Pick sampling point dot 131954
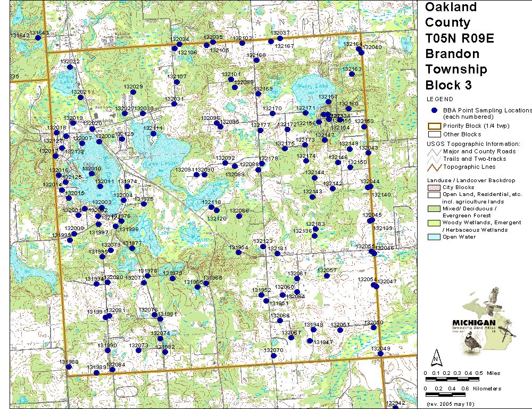 238,252
